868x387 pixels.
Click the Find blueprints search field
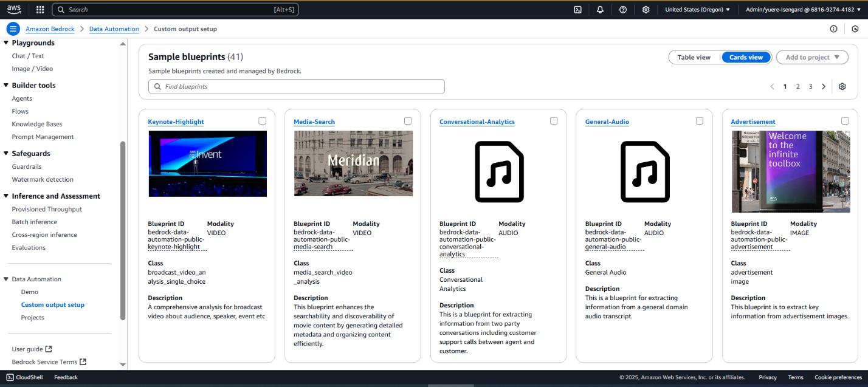pyautogui.click(x=297, y=86)
